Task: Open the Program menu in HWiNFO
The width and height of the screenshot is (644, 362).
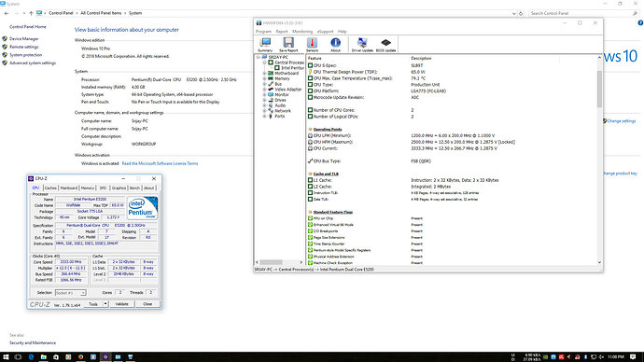Action: (x=263, y=32)
